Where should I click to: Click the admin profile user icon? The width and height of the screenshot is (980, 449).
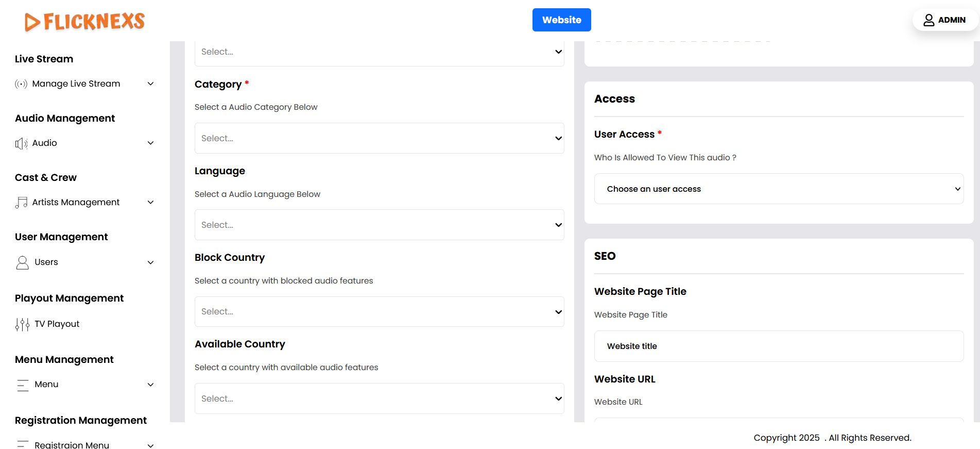[929, 20]
